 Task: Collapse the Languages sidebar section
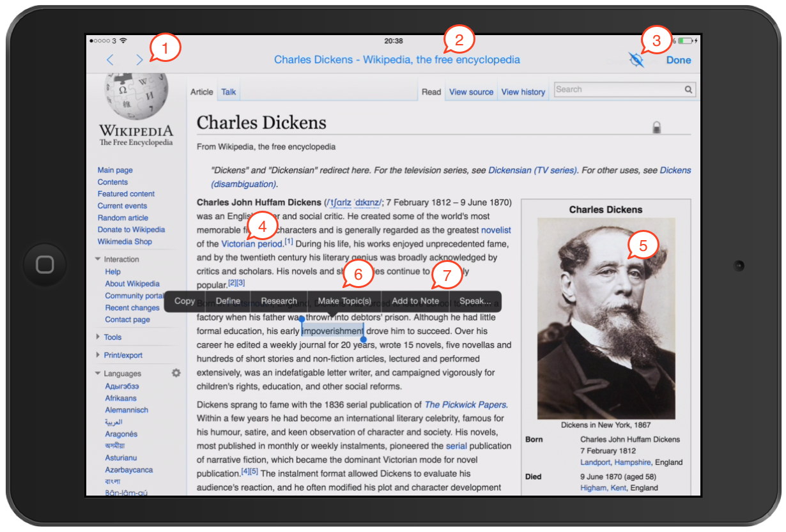[98, 374]
